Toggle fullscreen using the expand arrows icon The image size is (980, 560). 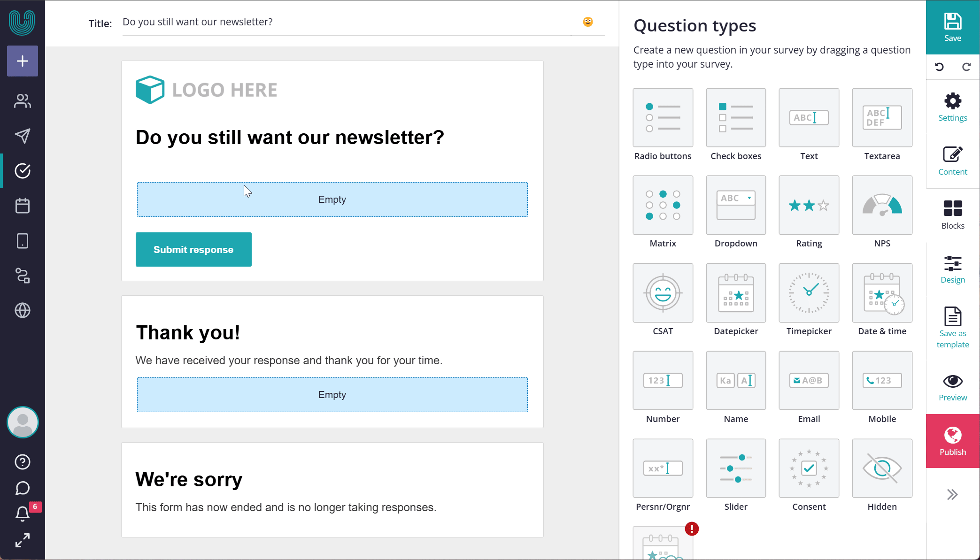coord(23,540)
